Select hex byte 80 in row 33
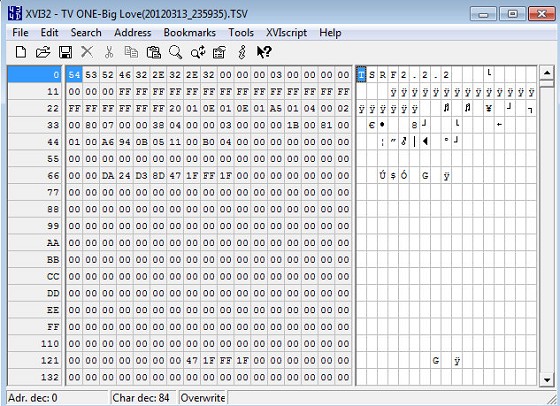The width and height of the screenshot is (560, 406). (91, 125)
